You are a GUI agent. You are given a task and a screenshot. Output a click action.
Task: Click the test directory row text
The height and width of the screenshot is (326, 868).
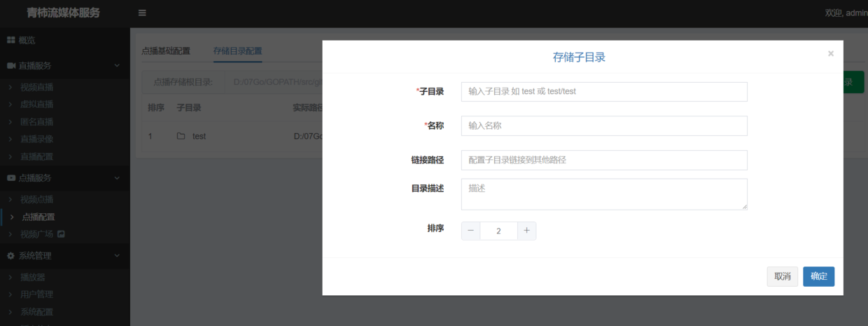click(199, 136)
